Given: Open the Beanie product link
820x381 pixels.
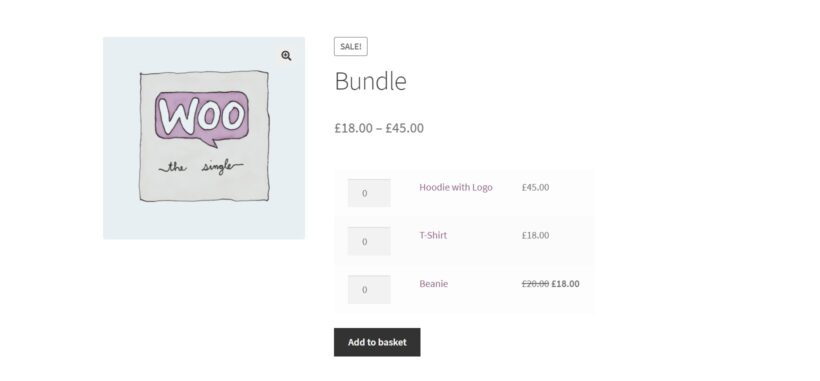Looking at the screenshot, I should click(x=434, y=284).
